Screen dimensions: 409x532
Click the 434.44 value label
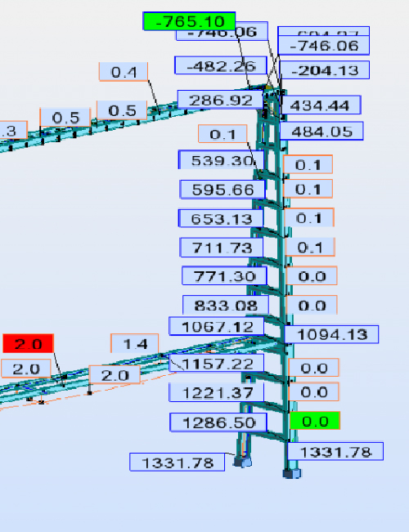[x=321, y=105]
